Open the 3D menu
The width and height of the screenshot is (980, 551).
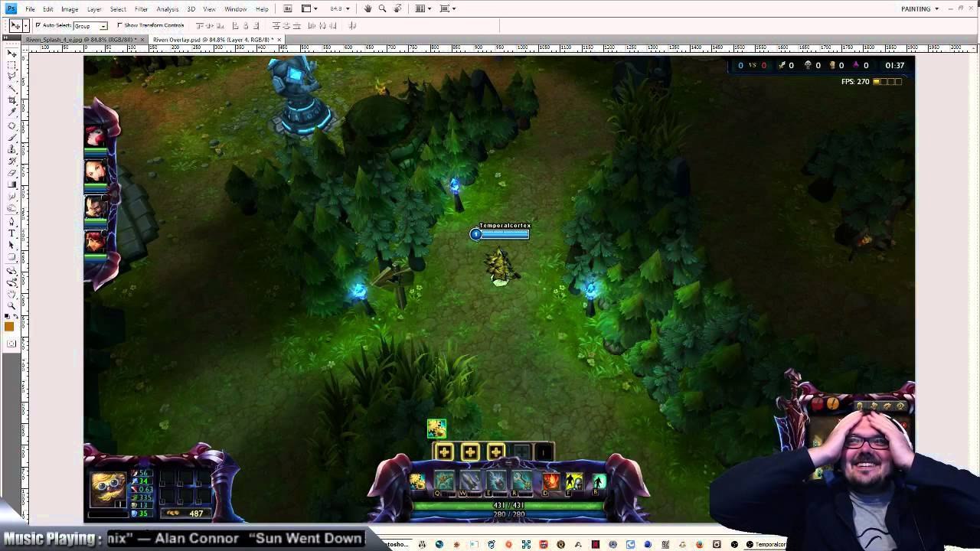pyautogui.click(x=191, y=8)
